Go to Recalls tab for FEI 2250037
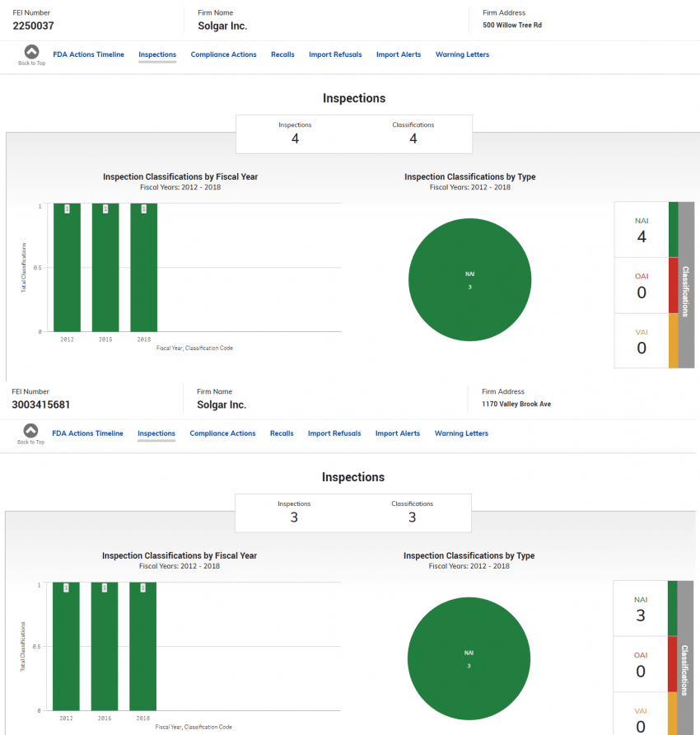 pos(282,54)
